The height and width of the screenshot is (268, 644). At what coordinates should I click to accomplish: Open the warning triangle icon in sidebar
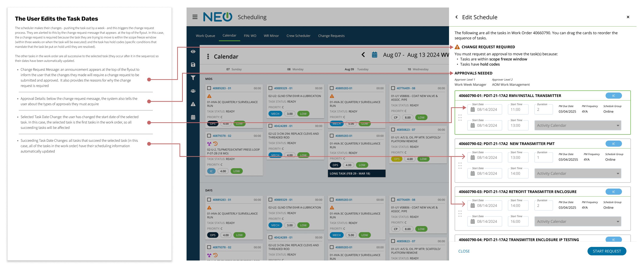pos(193,104)
